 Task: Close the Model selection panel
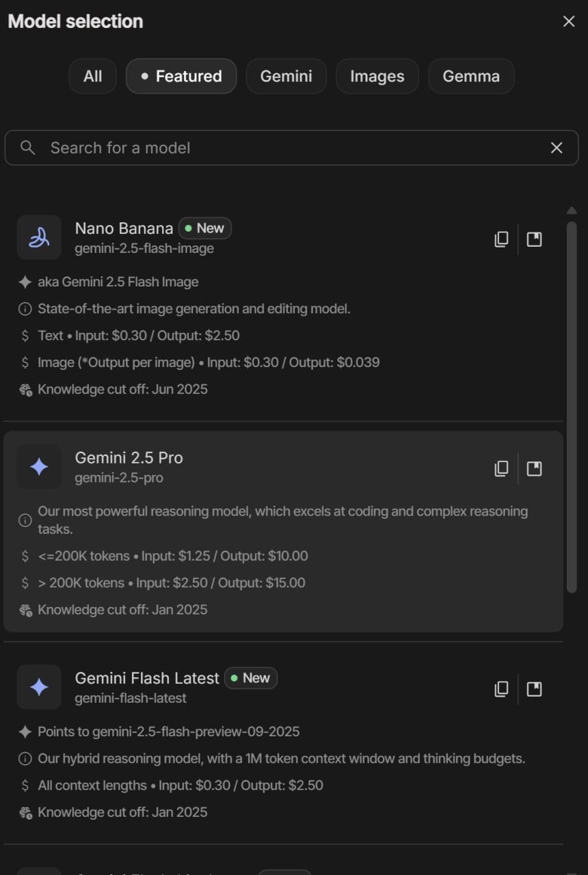pos(569,21)
